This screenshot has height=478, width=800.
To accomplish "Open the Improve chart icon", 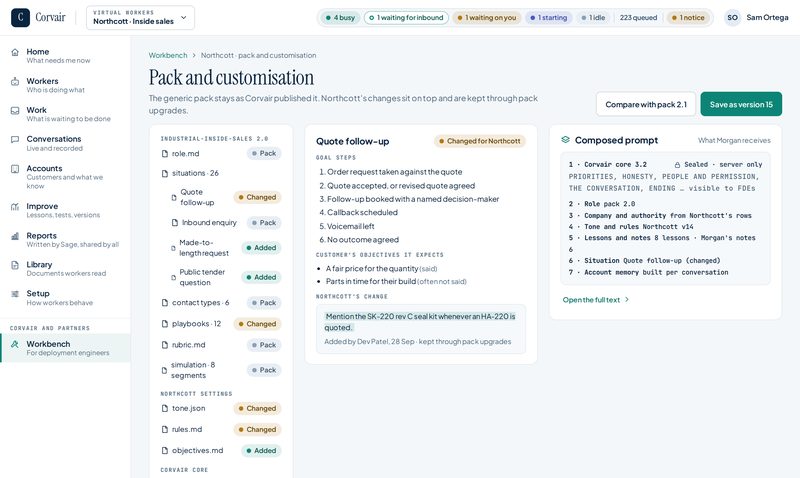I will tap(15, 207).
